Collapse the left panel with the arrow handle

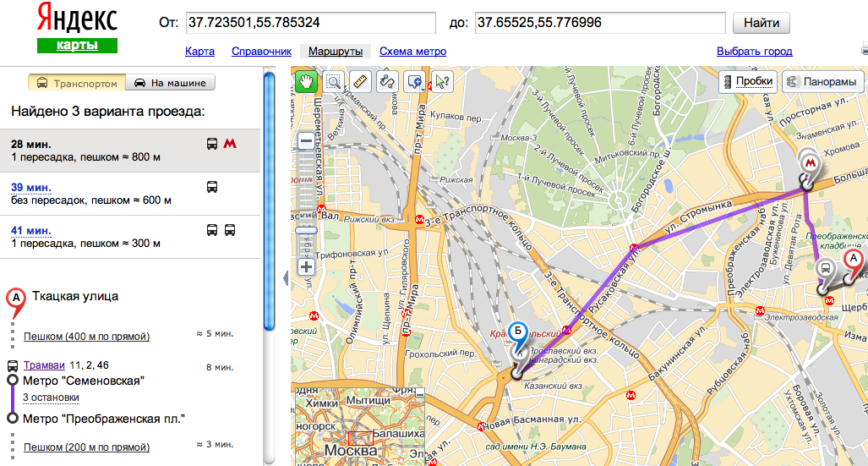(x=285, y=277)
